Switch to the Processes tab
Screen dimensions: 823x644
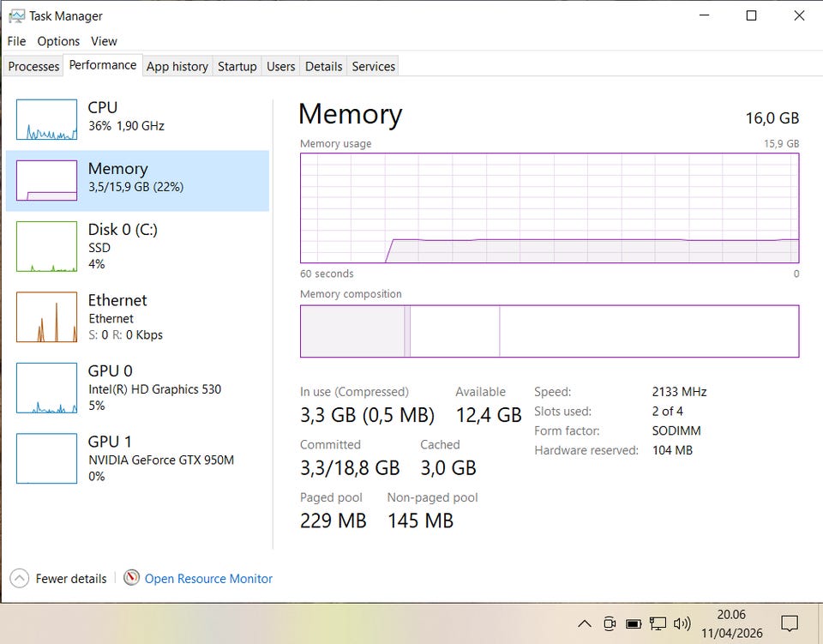pos(33,67)
